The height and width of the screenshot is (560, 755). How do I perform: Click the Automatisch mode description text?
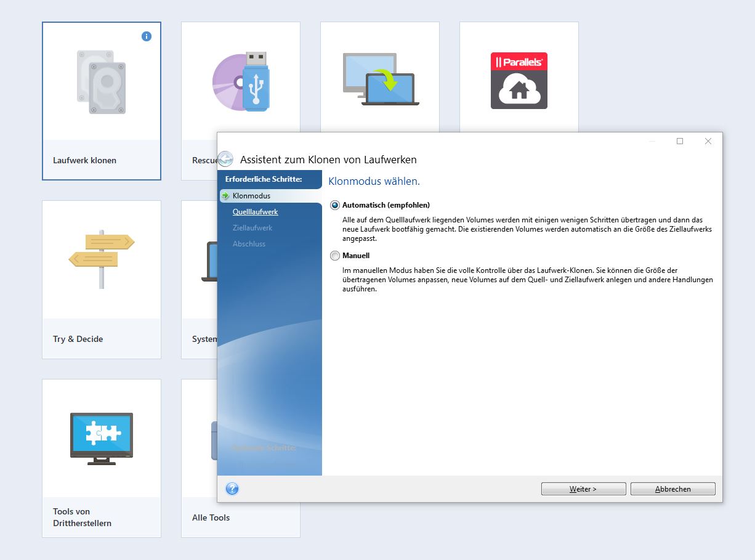click(527, 229)
